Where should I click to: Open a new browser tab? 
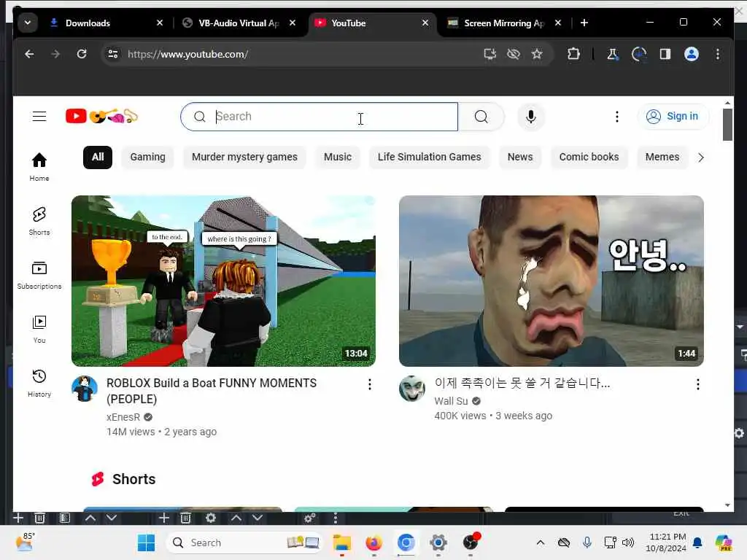pyautogui.click(x=584, y=23)
